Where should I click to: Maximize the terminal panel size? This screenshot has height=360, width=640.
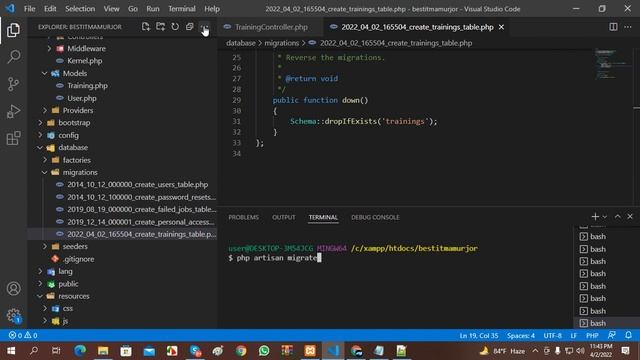(618, 217)
